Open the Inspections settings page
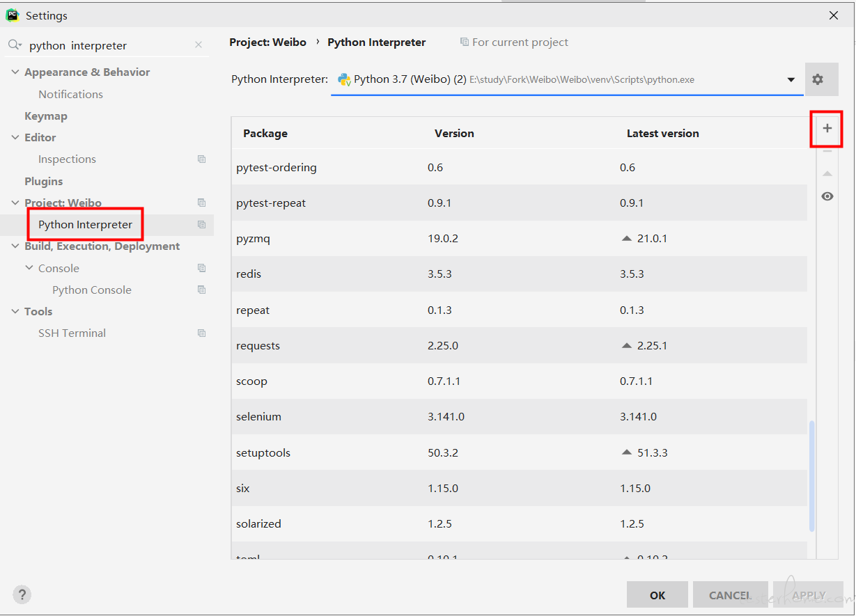The image size is (856, 616). click(67, 159)
